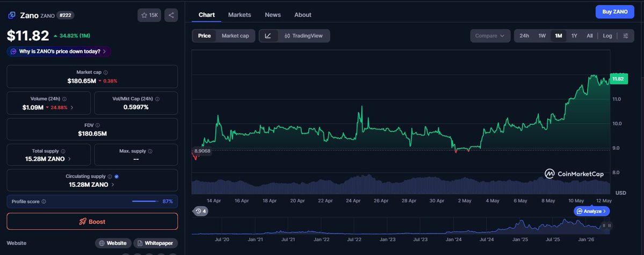Click the $180.65M market cap value

tap(82, 81)
